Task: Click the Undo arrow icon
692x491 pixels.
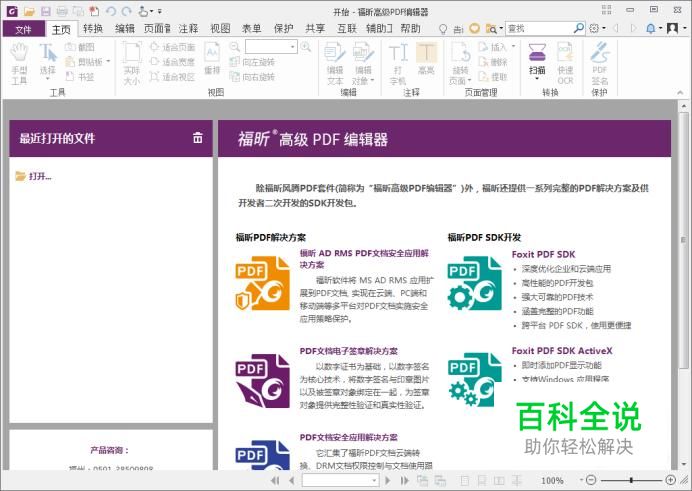Action: (x=111, y=11)
